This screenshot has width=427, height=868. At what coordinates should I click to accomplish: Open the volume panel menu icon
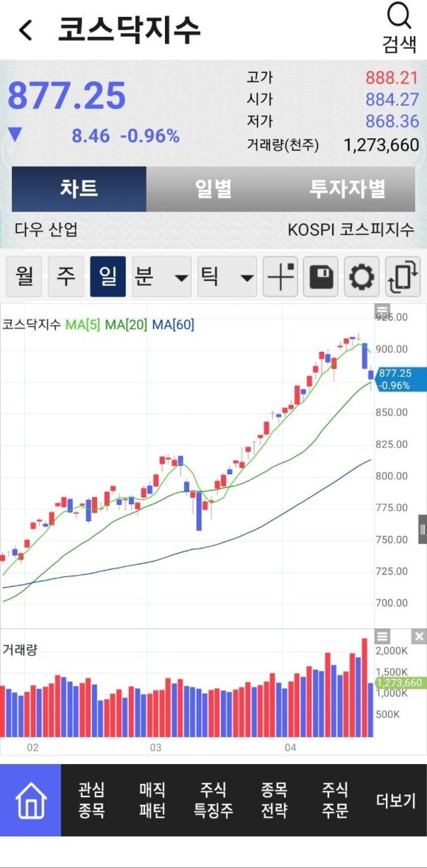(383, 636)
